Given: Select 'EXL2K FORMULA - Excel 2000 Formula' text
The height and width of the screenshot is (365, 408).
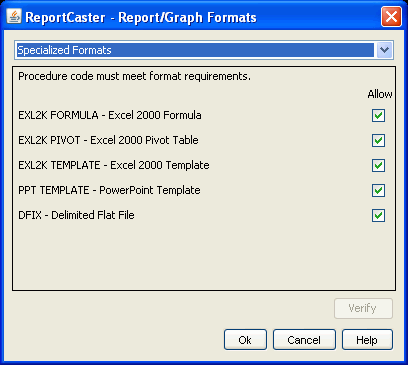Looking at the screenshot, I should pyautogui.click(x=110, y=115).
